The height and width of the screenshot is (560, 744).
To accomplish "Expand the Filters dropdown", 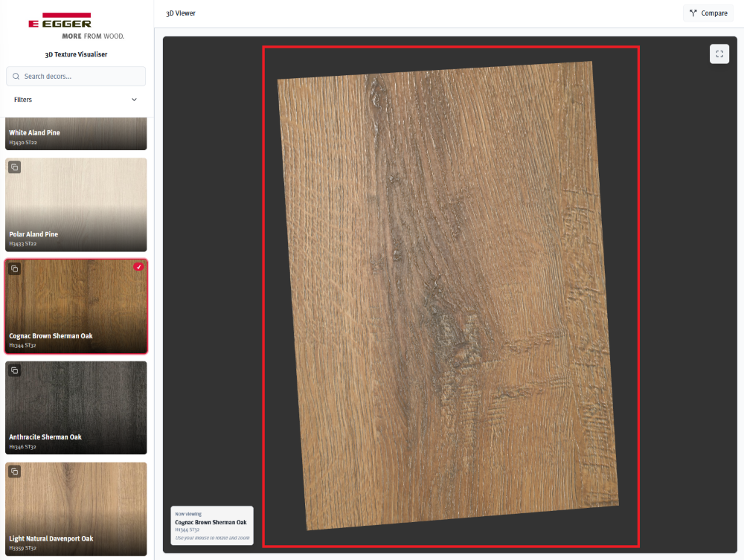I will (76, 100).
